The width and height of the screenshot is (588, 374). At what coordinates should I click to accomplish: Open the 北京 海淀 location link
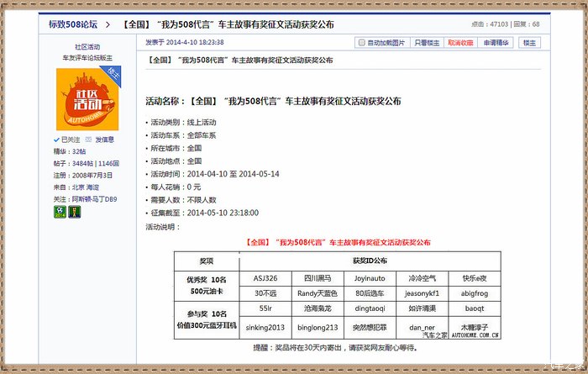[x=85, y=187]
